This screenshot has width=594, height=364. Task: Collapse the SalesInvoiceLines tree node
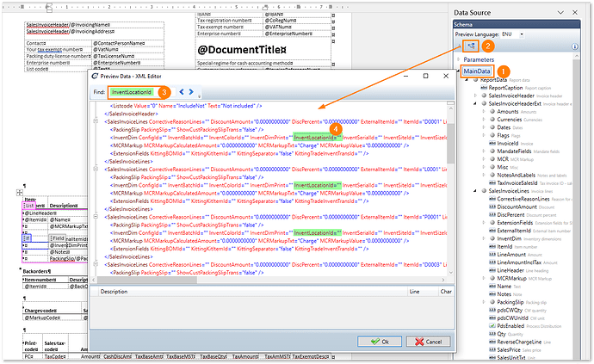[475, 191]
